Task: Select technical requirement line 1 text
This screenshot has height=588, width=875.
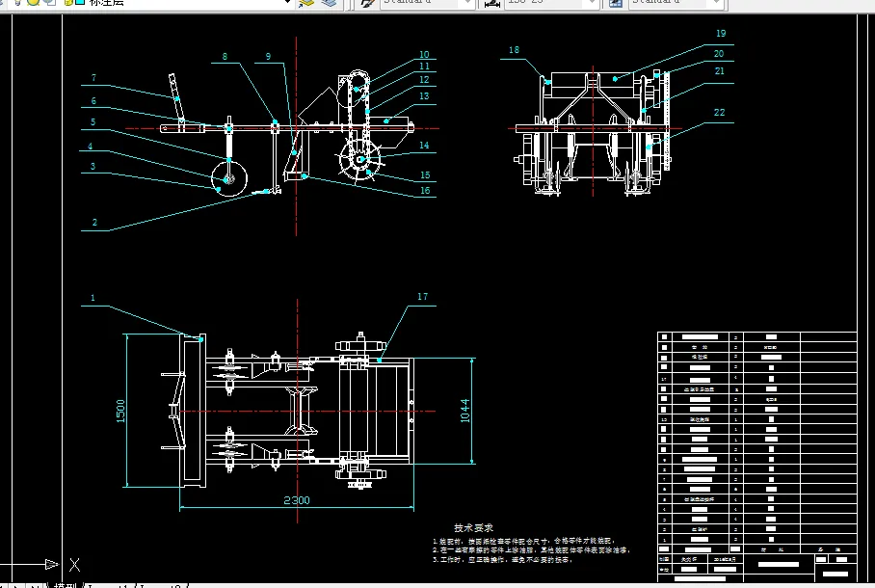Action: pos(524,541)
